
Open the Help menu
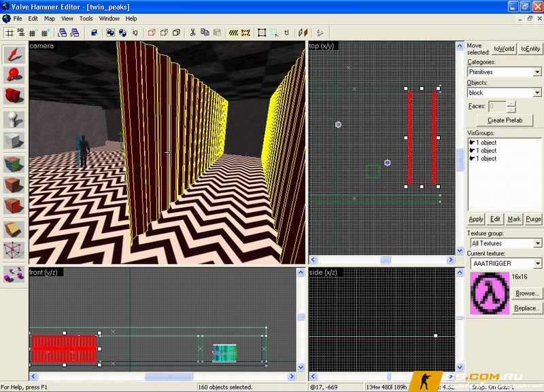[x=131, y=18]
